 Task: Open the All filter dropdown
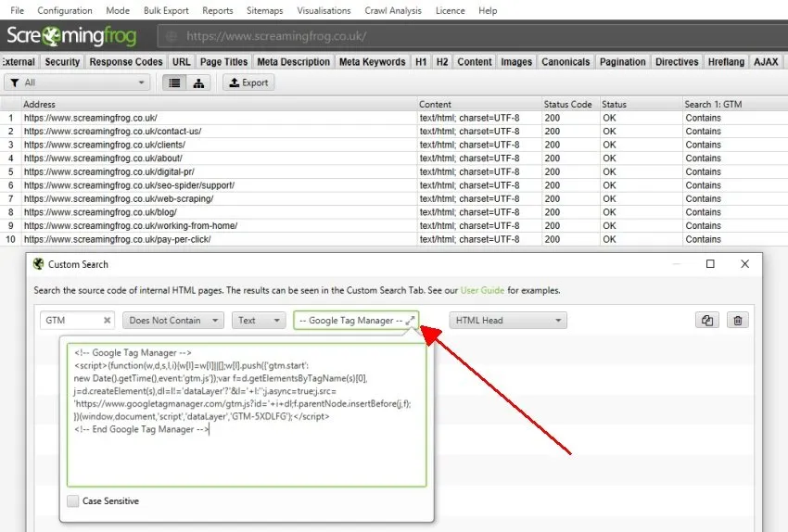[x=77, y=82]
